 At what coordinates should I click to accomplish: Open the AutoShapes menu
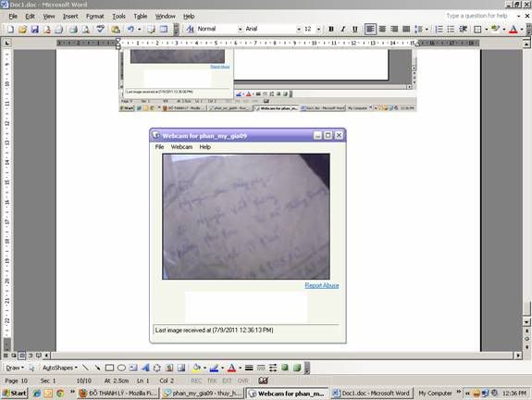(x=60, y=368)
